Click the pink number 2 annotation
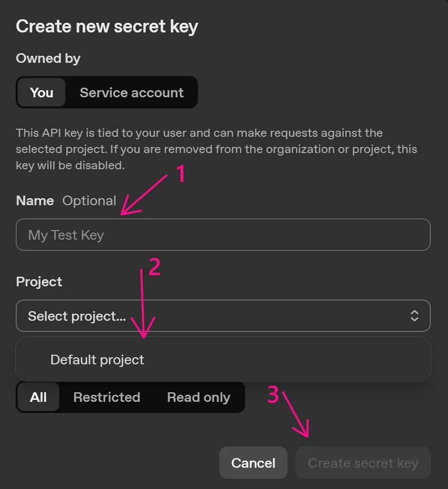This screenshot has width=448, height=489. tap(154, 267)
